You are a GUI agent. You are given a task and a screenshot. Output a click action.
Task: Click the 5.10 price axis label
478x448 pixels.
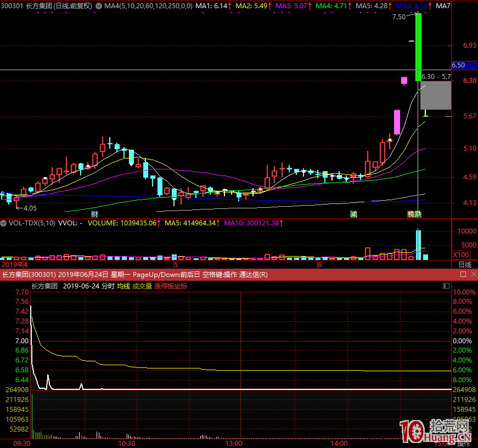pos(469,148)
